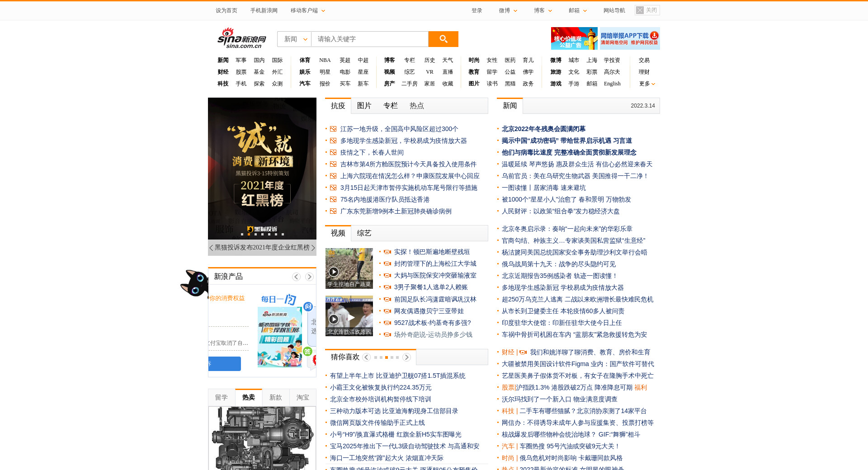
Task: Play the 北京连胜强敌原因 video thumbnail
Action: 349,316
